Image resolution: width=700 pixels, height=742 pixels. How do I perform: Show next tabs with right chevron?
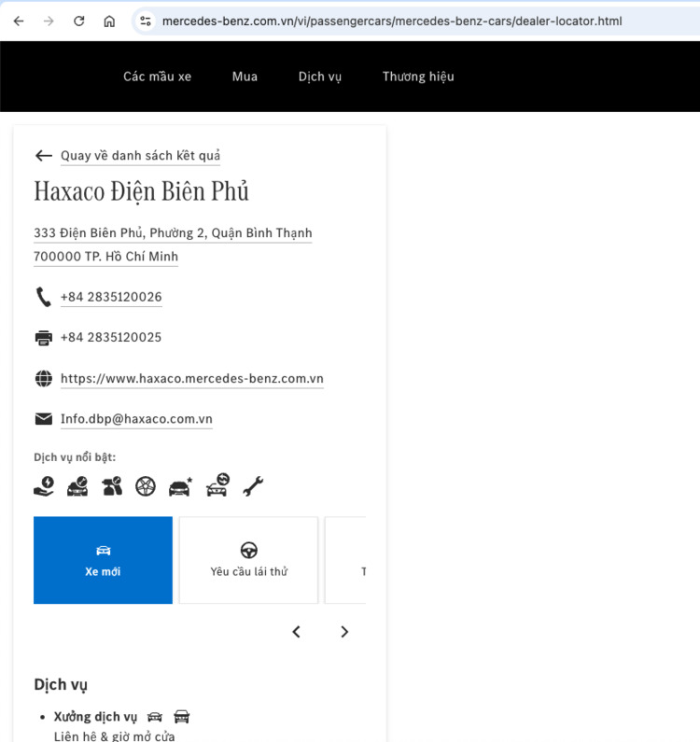(x=344, y=632)
